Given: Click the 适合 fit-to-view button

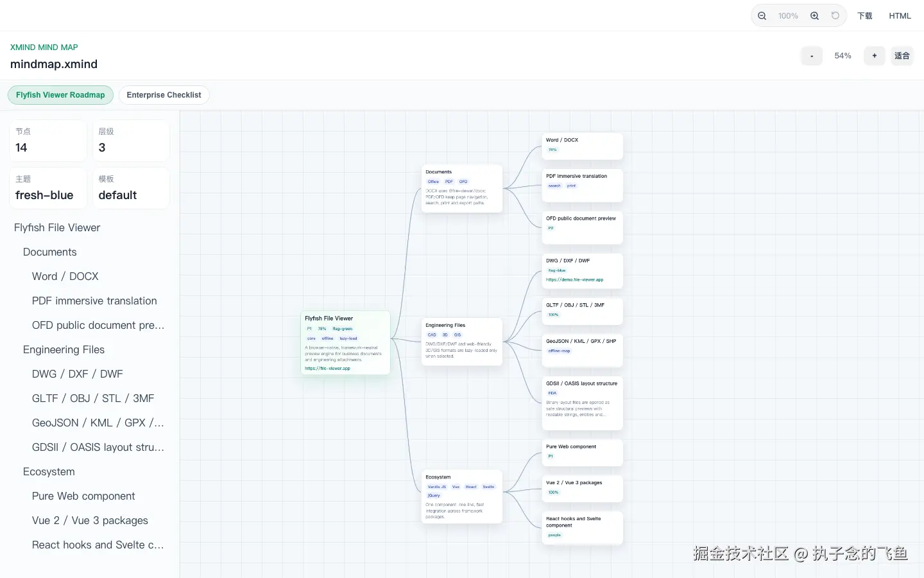Looking at the screenshot, I should [x=902, y=56].
